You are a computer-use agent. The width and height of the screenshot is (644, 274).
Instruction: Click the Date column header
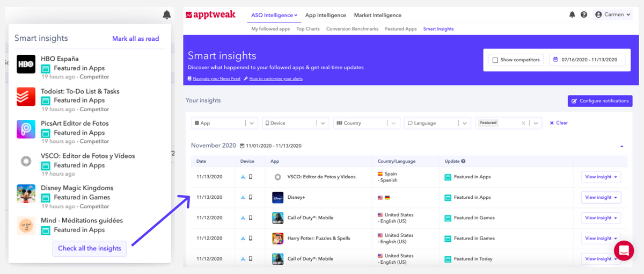[x=201, y=161]
